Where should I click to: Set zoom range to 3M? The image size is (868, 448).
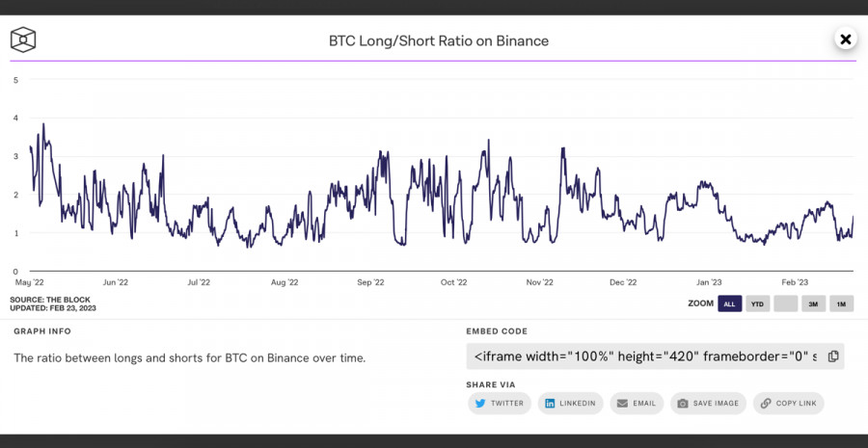tap(813, 303)
